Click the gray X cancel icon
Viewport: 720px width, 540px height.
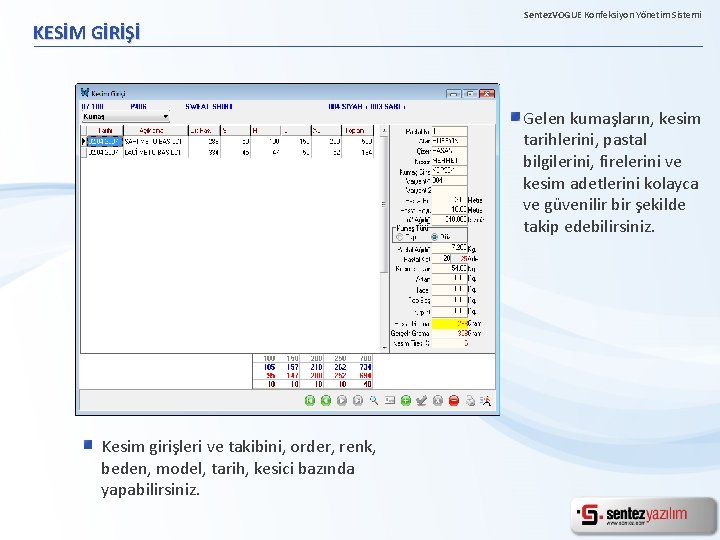[438, 400]
